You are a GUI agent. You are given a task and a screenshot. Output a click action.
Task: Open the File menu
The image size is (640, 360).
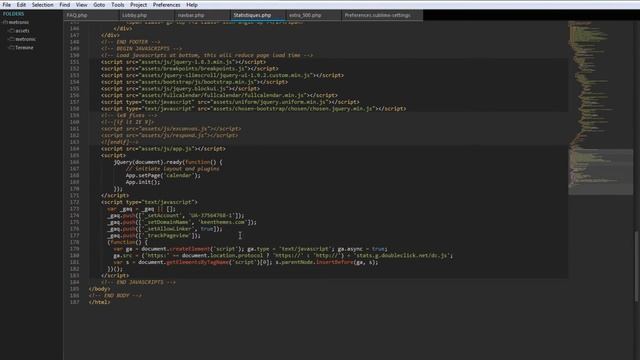7,5
